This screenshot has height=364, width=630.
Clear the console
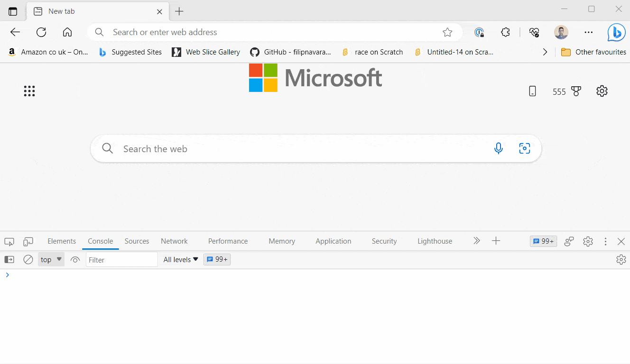tap(28, 260)
